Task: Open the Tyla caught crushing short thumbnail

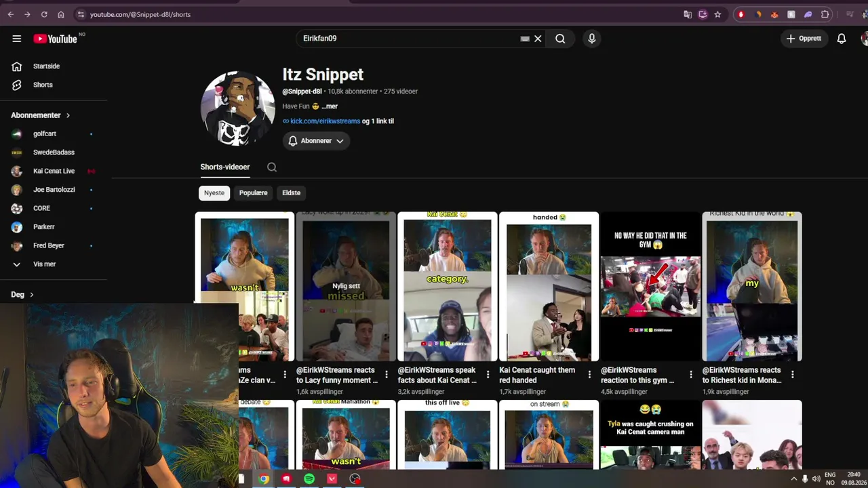Action: click(650, 434)
